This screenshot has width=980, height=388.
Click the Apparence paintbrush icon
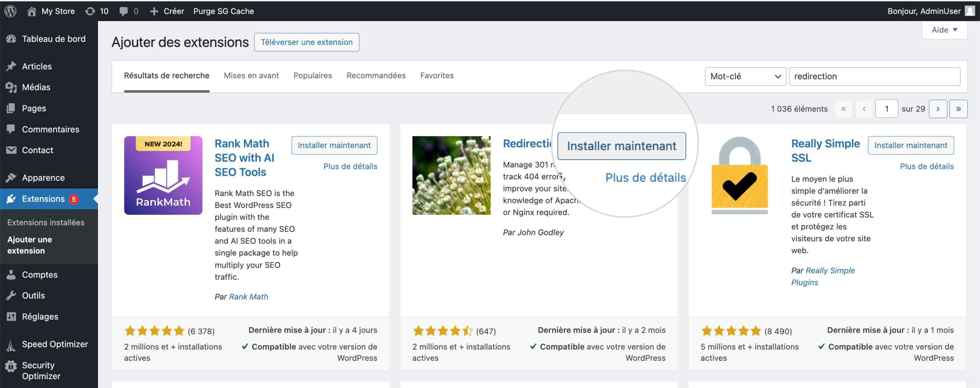pos(11,178)
